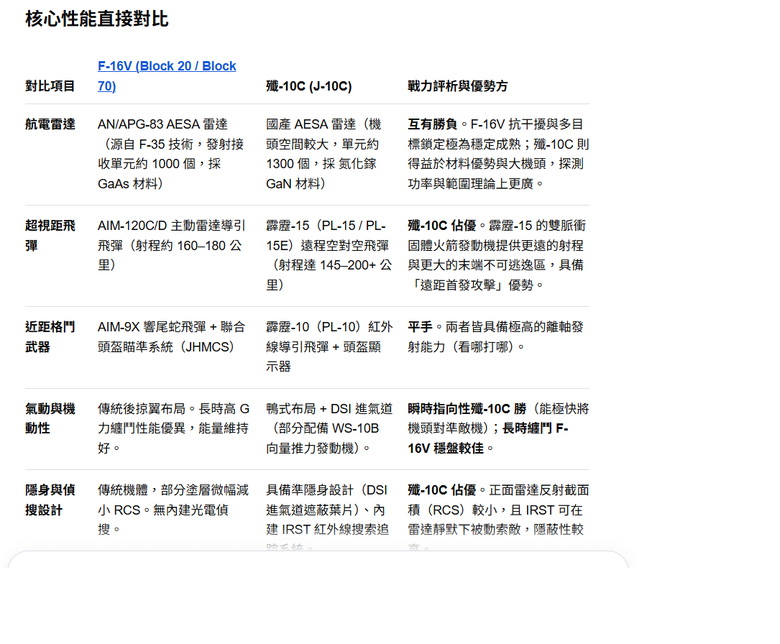Click the AIM-9X 響尾蛇飛彈 cell
This screenshot has height=644, width=780.
pos(172,337)
